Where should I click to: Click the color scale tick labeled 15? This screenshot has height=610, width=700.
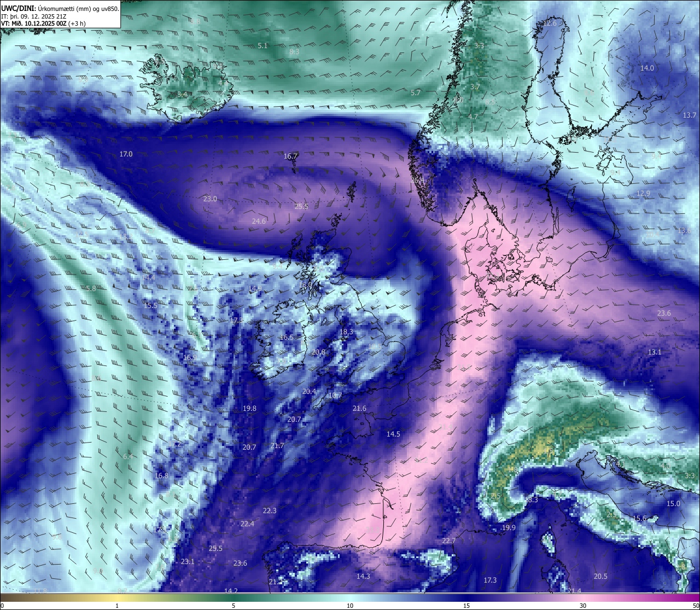(466, 605)
